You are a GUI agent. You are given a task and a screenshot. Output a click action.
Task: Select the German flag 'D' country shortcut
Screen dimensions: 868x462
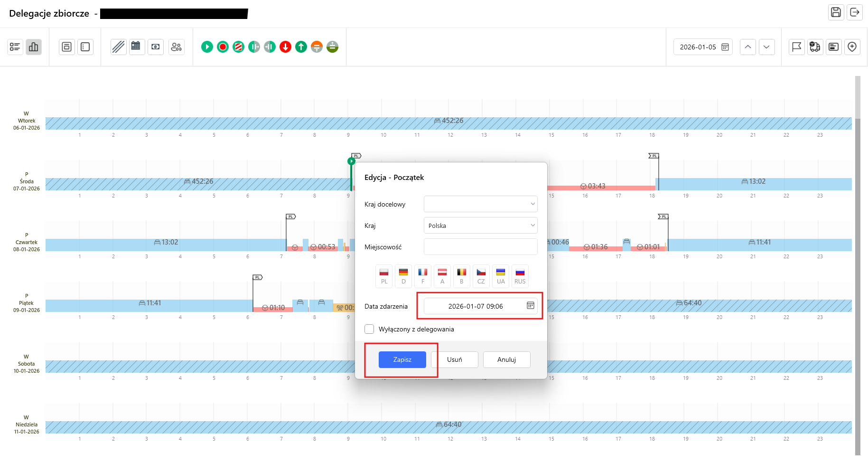403,276
